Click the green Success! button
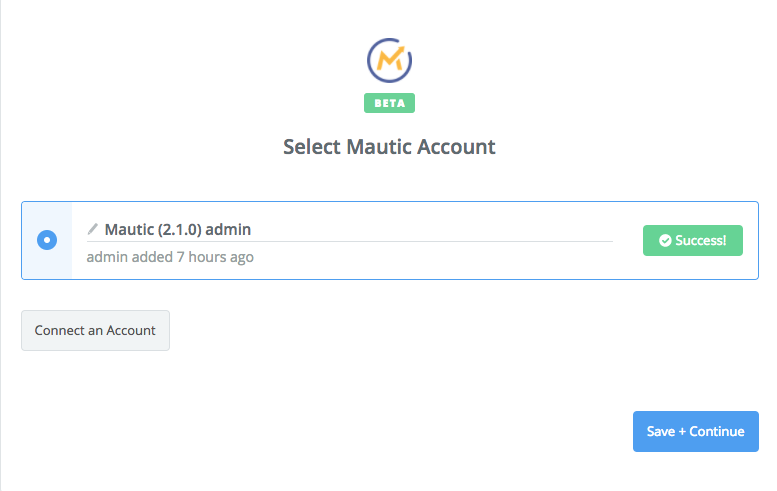The height and width of the screenshot is (491, 777). (x=693, y=240)
